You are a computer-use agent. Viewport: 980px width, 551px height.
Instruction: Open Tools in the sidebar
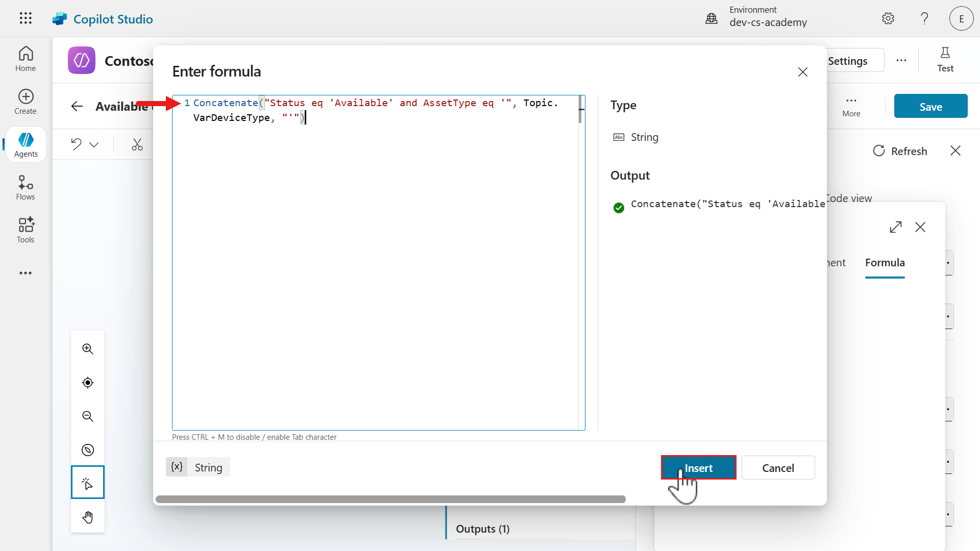[x=26, y=231]
